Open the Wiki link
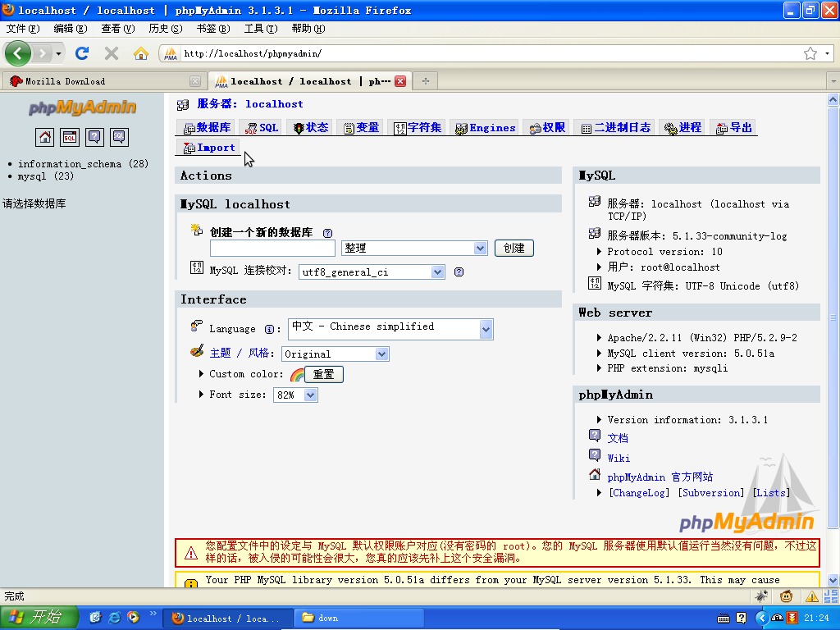840x630 pixels. click(619, 459)
